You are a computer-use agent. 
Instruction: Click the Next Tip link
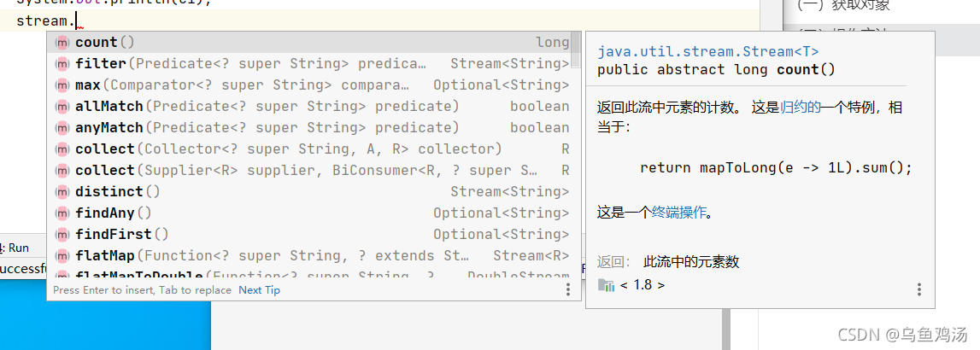259,290
